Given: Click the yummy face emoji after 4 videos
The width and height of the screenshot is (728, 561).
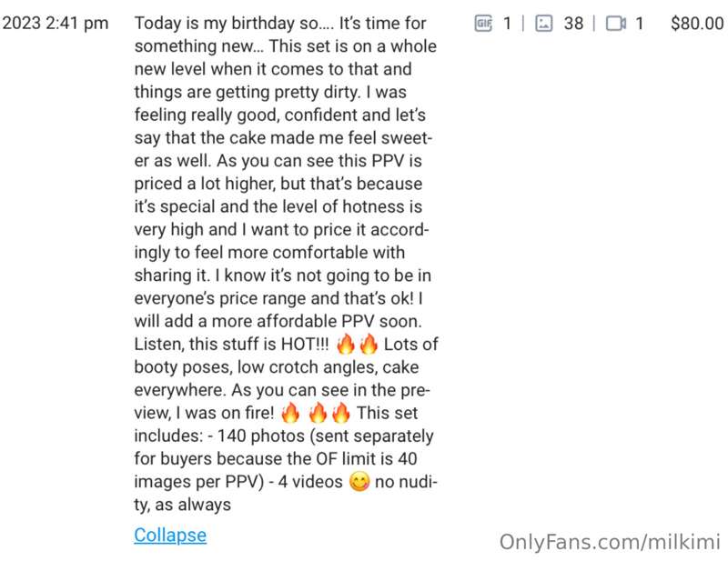Looking at the screenshot, I should click(x=359, y=482).
